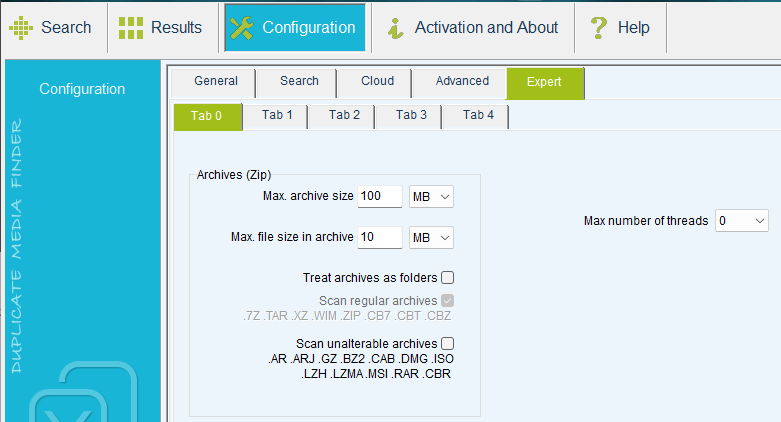Click the Configuration tools icon
The width and height of the screenshot is (781, 422).
[242, 27]
